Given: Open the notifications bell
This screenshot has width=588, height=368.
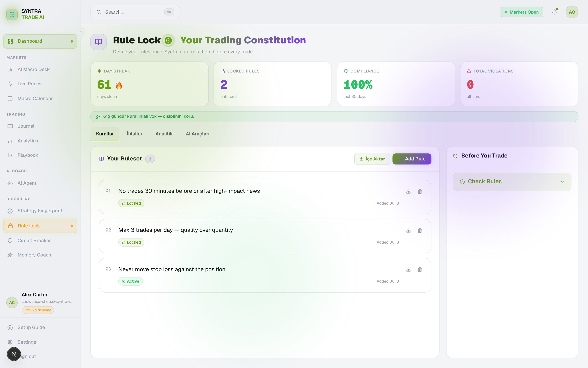Looking at the screenshot, I should tap(554, 12).
